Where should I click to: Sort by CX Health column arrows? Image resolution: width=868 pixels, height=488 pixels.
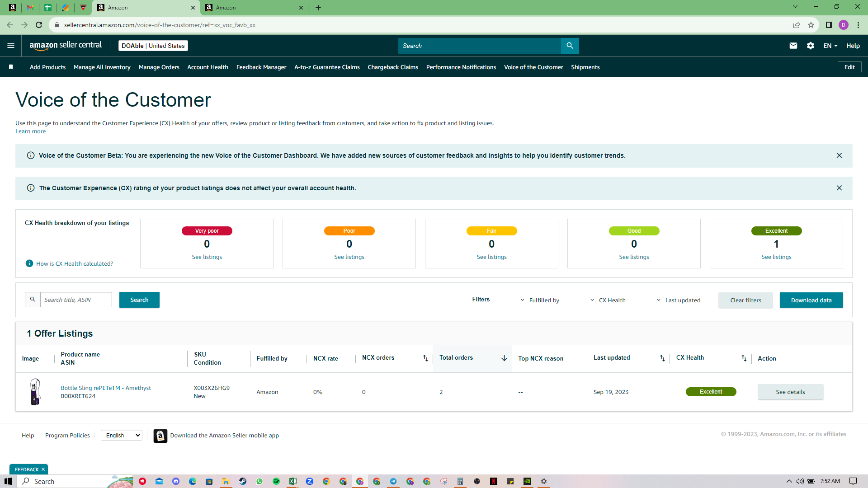pyautogui.click(x=744, y=358)
